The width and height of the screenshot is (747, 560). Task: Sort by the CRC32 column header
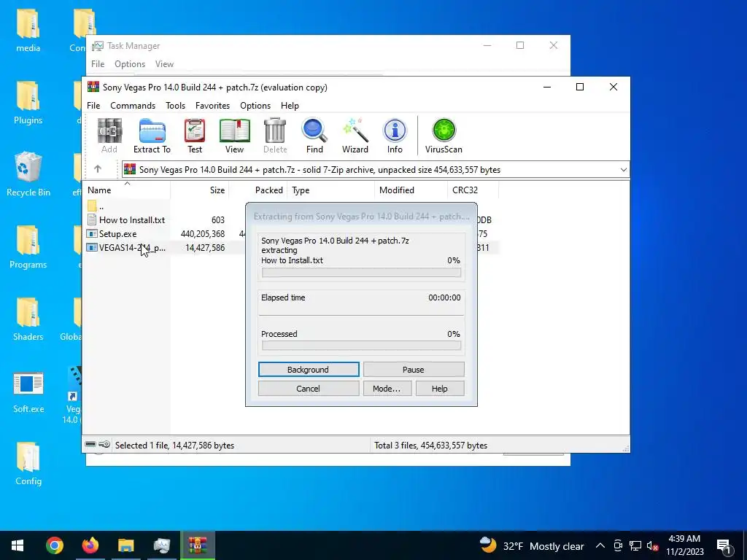473,190
